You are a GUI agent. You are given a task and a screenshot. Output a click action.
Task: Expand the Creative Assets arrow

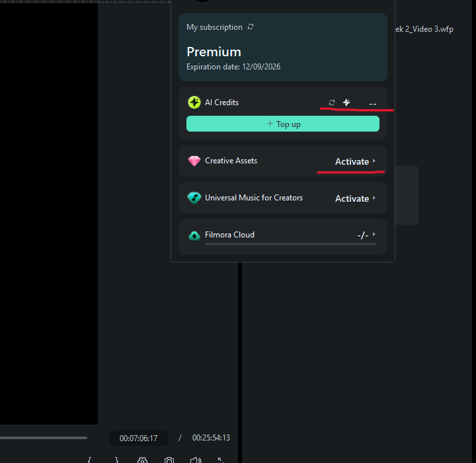pyautogui.click(x=374, y=161)
